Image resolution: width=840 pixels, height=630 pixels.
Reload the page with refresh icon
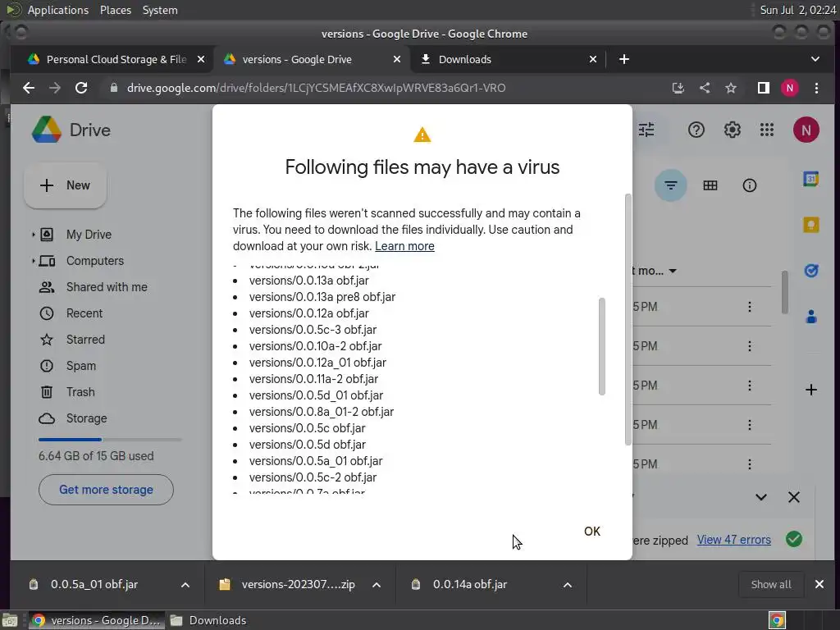(x=81, y=88)
